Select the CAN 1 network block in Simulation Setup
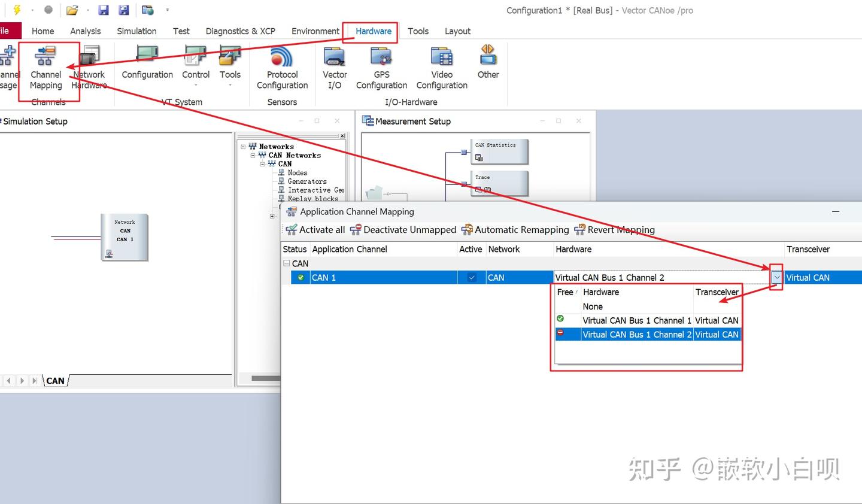862x504 pixels. 125,237
